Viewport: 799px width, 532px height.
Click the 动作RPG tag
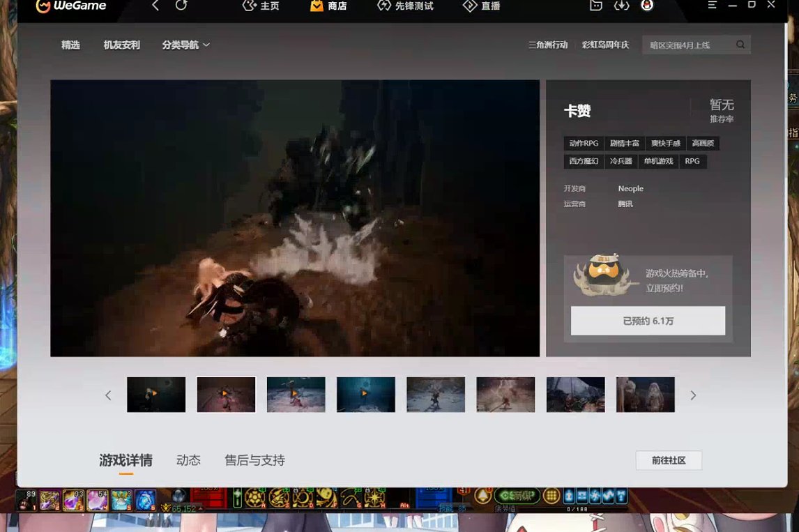click(x=584, y=143)
